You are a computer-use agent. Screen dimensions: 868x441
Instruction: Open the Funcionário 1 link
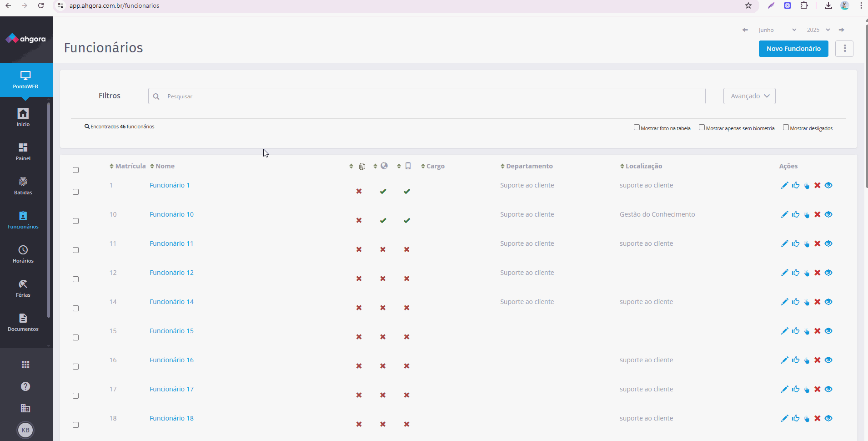click(x=170, y=185)
